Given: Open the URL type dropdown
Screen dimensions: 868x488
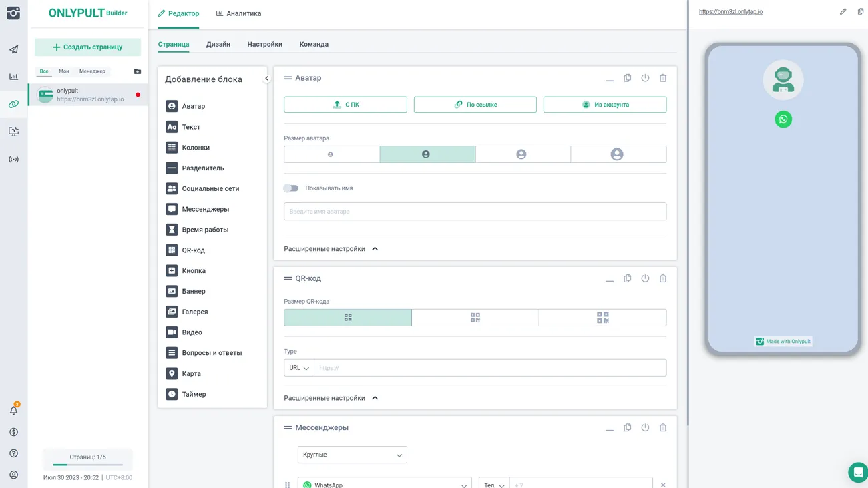Looking at the screenshot, I should pos(298,368).
